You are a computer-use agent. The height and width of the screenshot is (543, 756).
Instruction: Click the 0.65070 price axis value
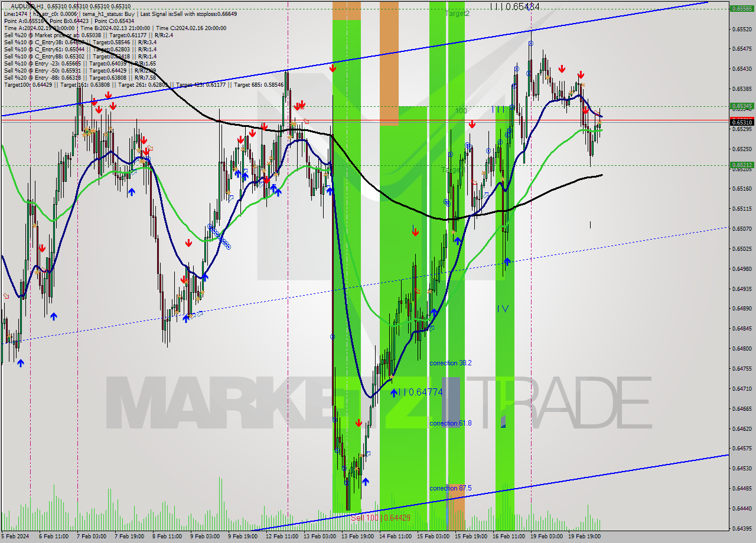coord(742,228)
